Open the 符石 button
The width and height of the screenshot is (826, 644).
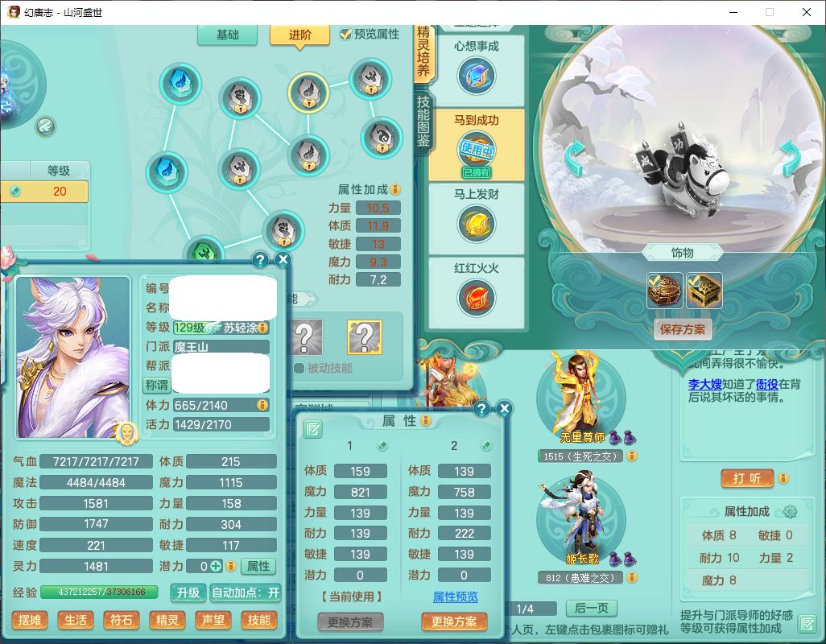coord(121,621)
